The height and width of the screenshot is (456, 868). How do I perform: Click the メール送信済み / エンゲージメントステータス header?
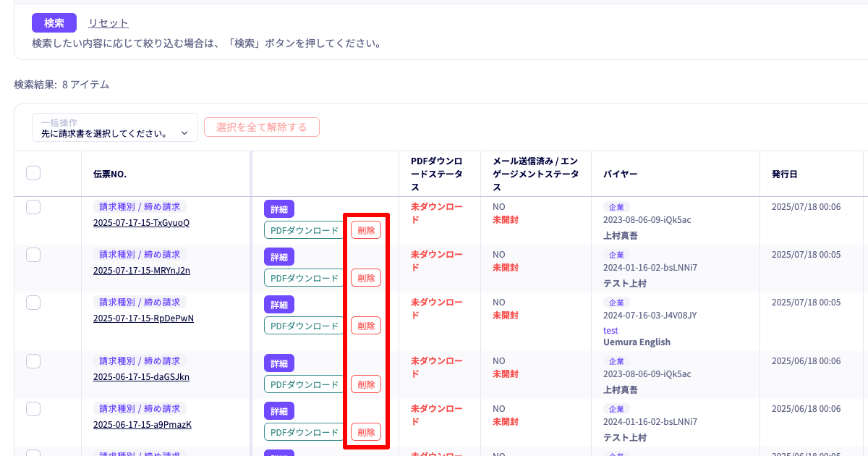[x=536, y=174]
